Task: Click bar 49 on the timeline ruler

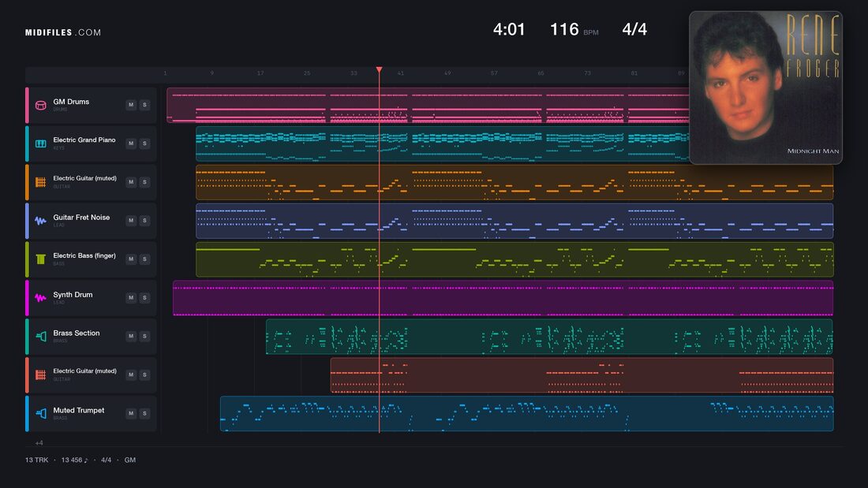Action: 447,73
